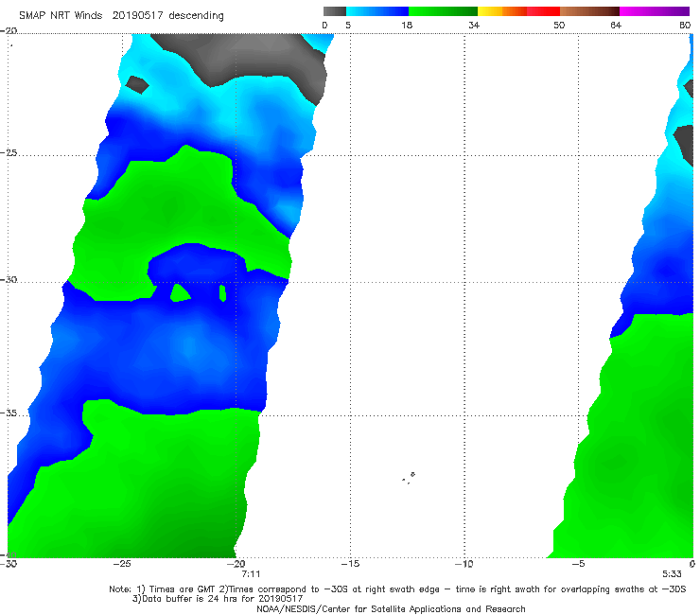Click the brown 50–64 color bar segment
Screen dimensions: 700x615
[589, 11]
